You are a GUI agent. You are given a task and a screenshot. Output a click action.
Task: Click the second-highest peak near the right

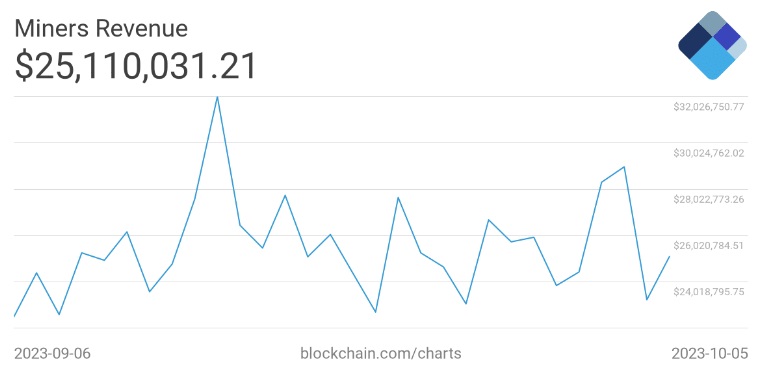click(624, 167)
